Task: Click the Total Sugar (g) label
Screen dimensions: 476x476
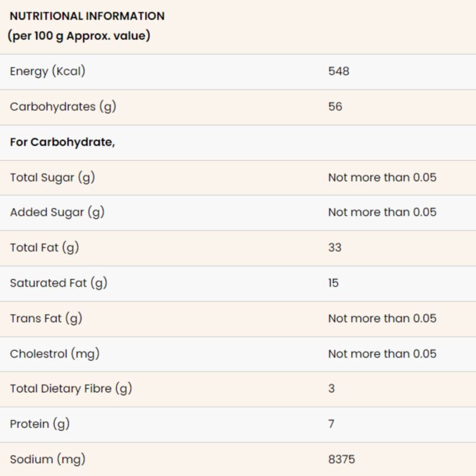Action: pos(52,177)
